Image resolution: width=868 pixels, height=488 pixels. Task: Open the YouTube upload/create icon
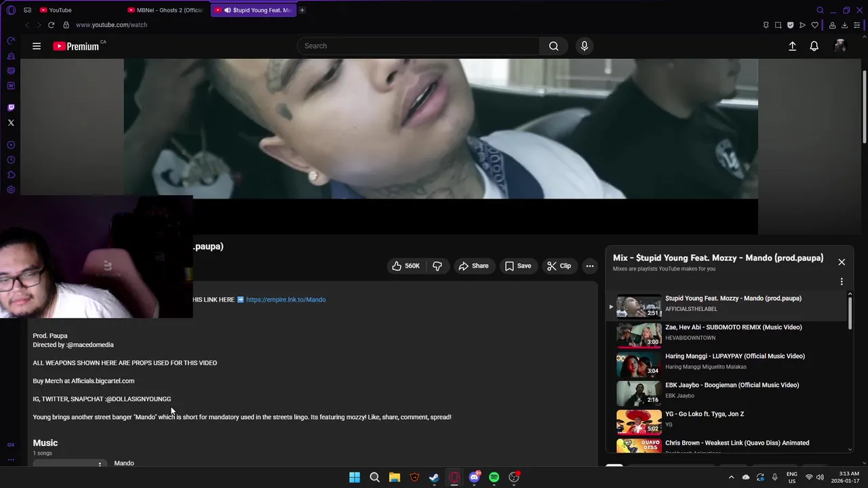click(792, 46)
